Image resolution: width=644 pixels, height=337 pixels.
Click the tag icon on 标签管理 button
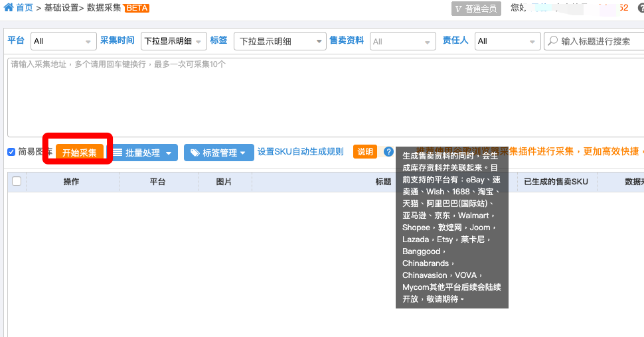(195, 153)
